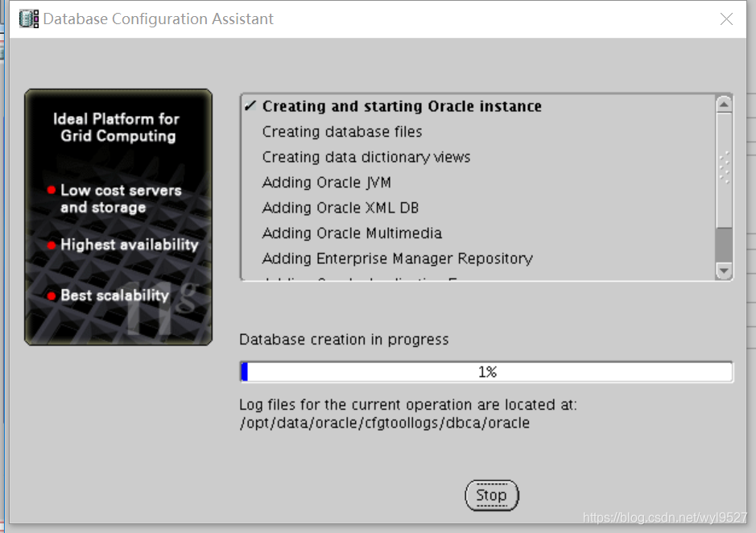
Task: Select 'Adding Oracle XML DB' step
Action: (340, 208)
